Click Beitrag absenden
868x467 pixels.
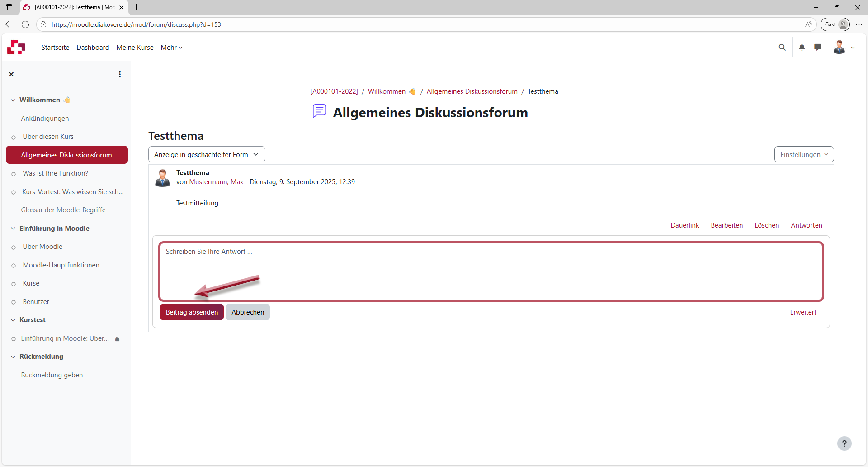point(192,312)
